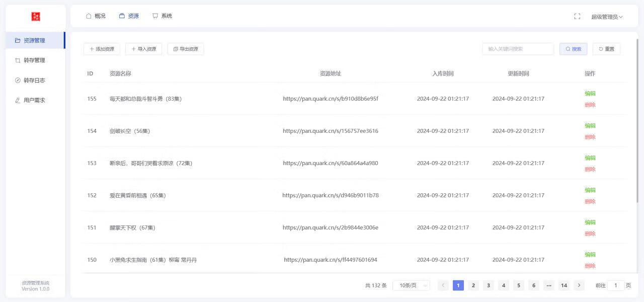The image size is (644, 302).
Task: Click the plus icon on 添加资源 button
Action: tap(91, 49)
